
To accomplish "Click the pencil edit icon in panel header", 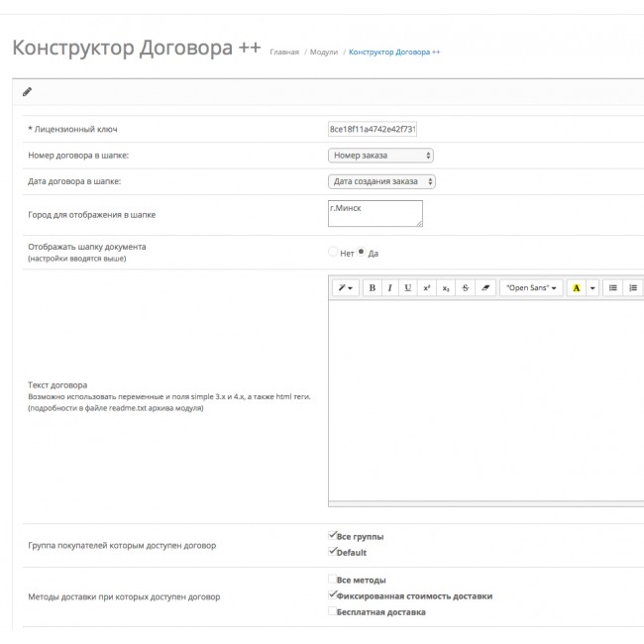I will coord(27,92).
